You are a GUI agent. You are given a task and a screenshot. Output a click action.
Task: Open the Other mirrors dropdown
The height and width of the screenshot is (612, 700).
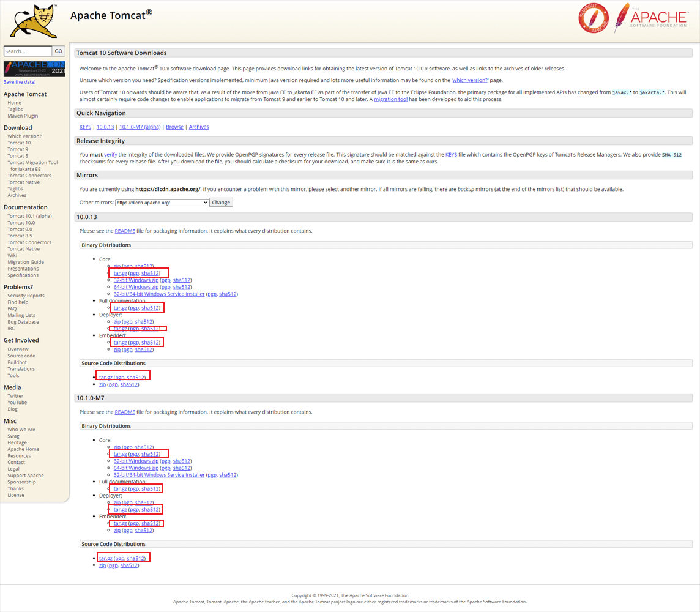coord(162,202)
